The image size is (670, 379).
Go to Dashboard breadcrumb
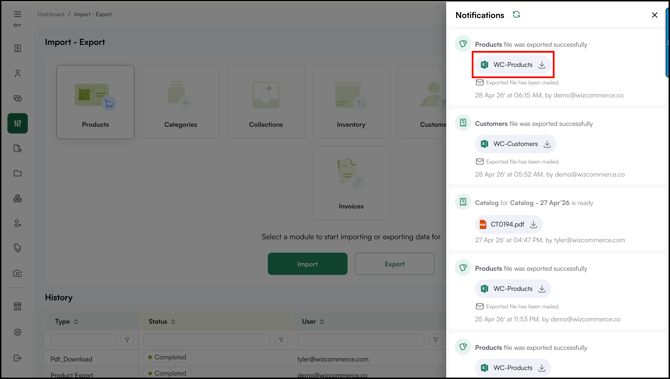(50, 14)
